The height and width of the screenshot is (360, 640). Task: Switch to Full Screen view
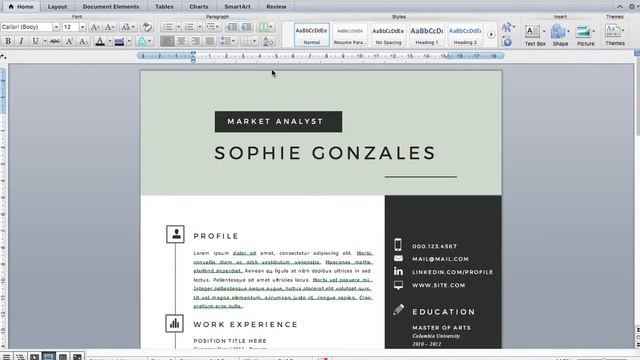(77, 357)
